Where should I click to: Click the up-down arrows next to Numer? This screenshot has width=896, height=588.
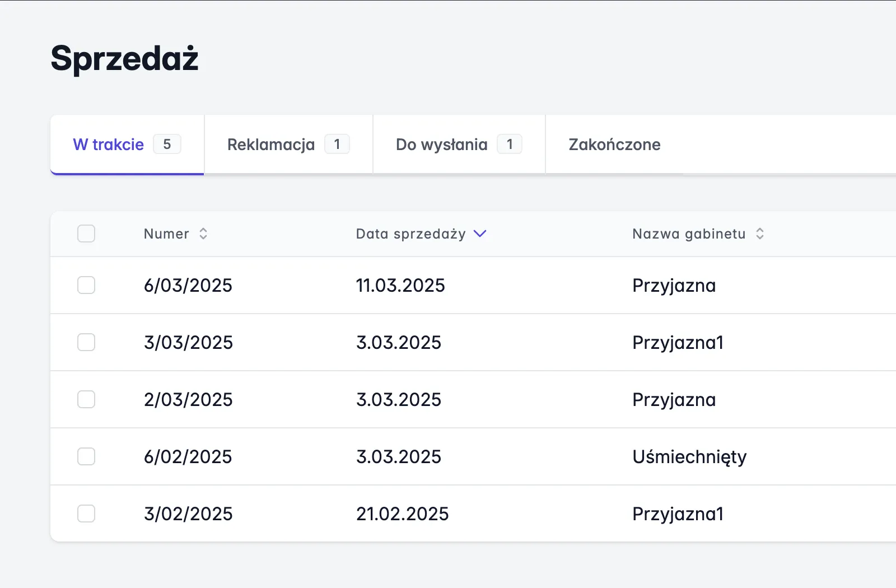click(x=203, y=234)
